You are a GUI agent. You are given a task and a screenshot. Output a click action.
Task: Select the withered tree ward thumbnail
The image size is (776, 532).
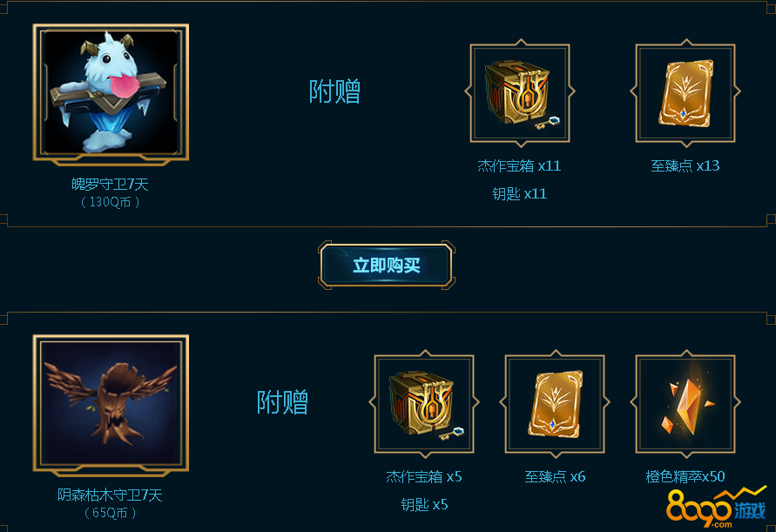(x=111, y=403)
